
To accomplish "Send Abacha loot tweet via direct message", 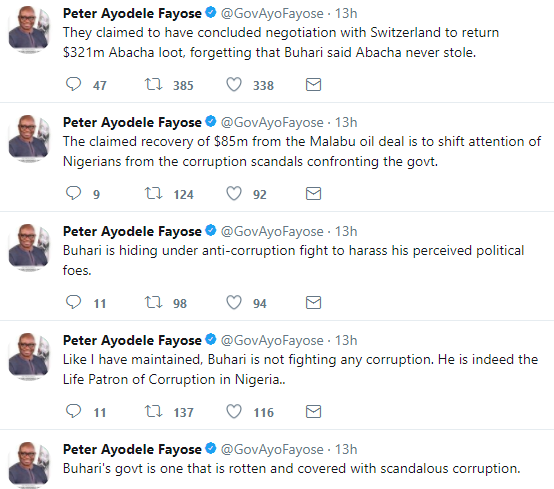I will [x=313, y=84].
